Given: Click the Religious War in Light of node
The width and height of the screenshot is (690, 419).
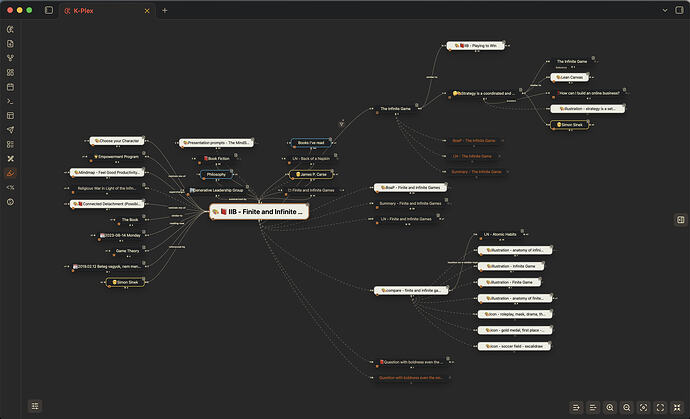Looking at the screenshot, I should [x=106, y=188].
